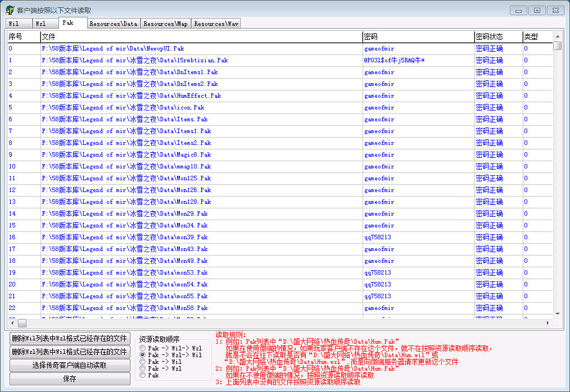Image resolution: width=570 pixels, height=392 pixels.
Task: Click the vertical scrollbar down arrow
Action: click(557, 314)
